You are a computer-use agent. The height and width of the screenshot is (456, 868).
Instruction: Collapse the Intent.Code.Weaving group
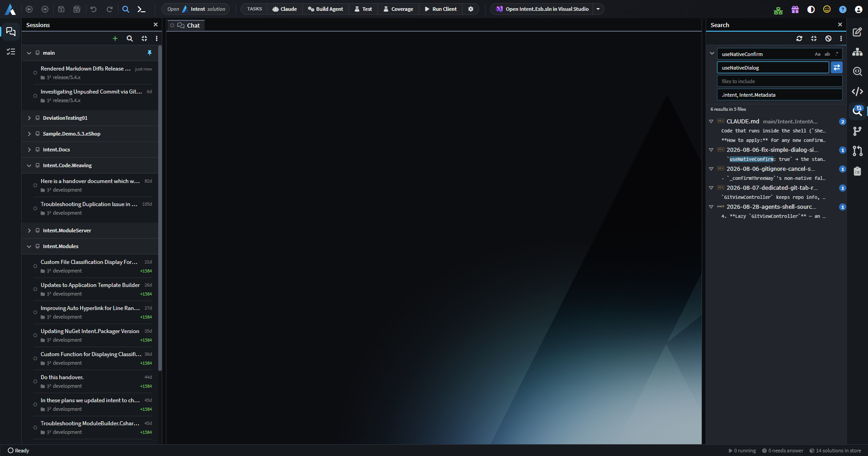pos(29,165)
